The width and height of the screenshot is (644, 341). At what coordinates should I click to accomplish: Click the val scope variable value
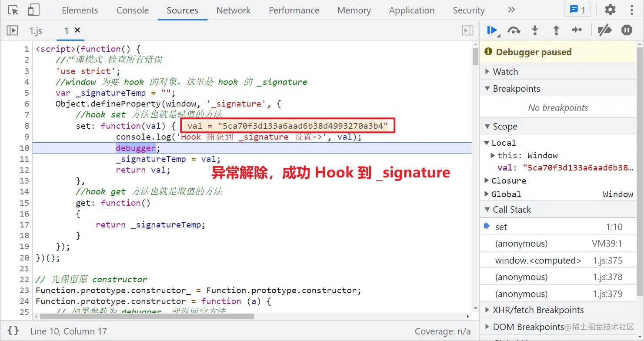pyautogui.click(x=578, y=168)
